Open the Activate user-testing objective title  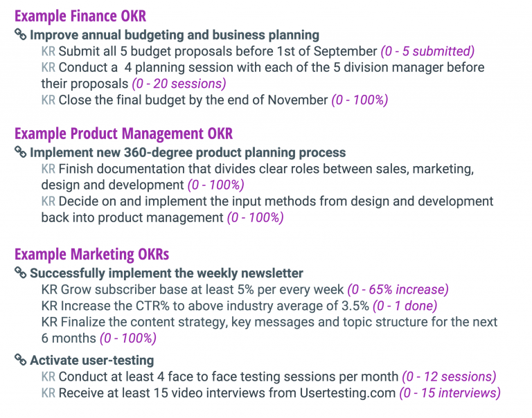coord(92,360)
